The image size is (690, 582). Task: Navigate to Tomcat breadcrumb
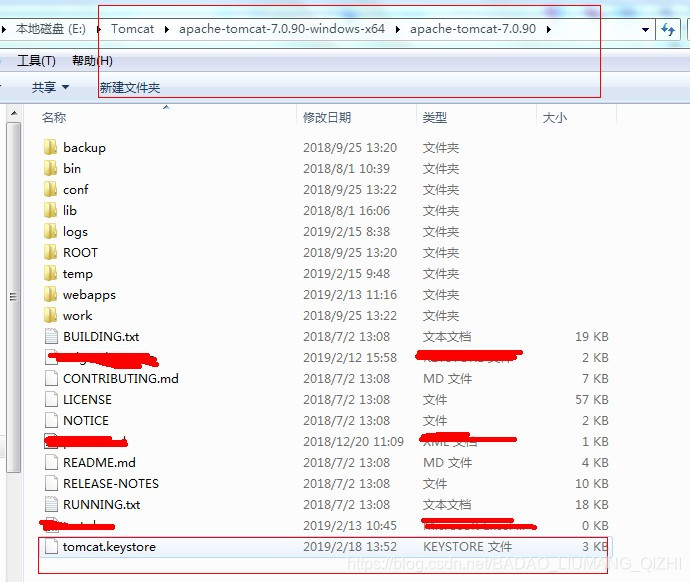(x=132, y=29)
